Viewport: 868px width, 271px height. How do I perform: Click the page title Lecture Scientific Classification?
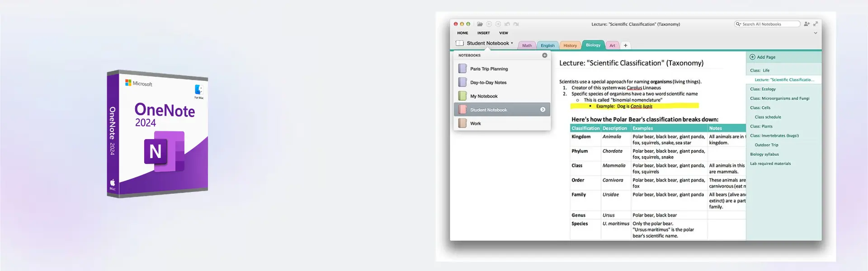(631, 63)
